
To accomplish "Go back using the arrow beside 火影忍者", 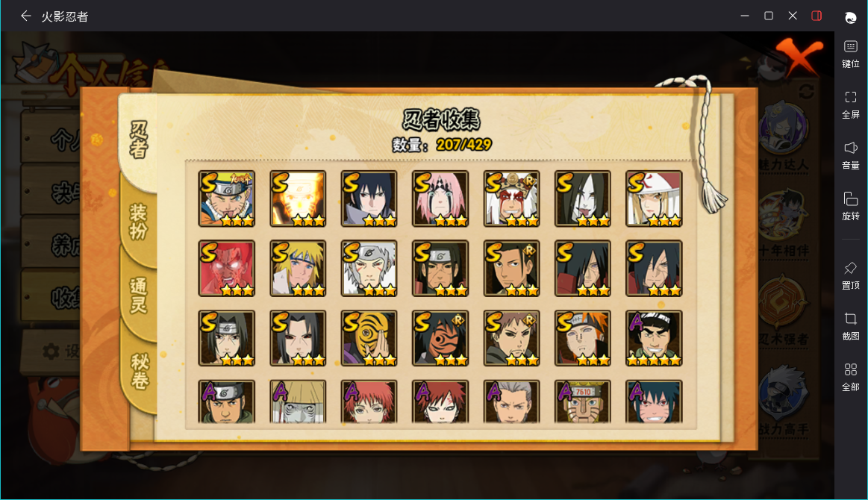I will [x=25, y=16].
